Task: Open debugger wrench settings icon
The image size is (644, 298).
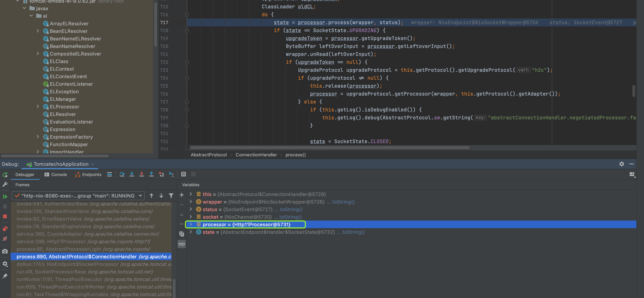Action: (5, 184)
